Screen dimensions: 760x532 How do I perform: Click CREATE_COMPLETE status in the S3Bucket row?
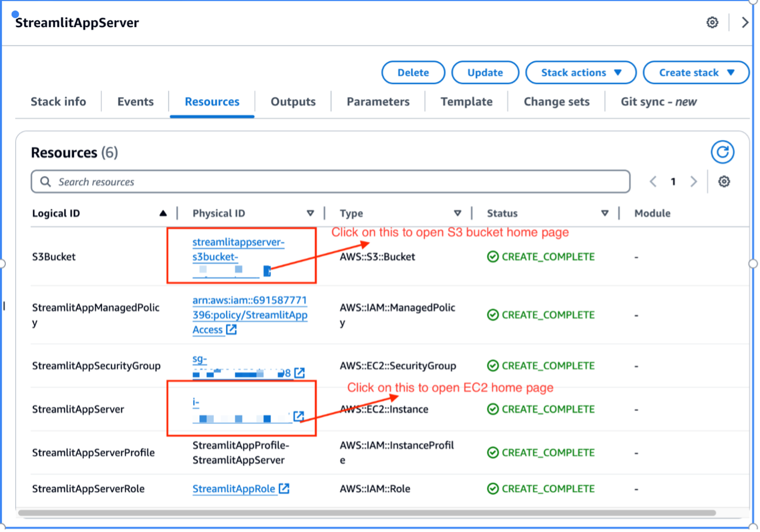541,256
